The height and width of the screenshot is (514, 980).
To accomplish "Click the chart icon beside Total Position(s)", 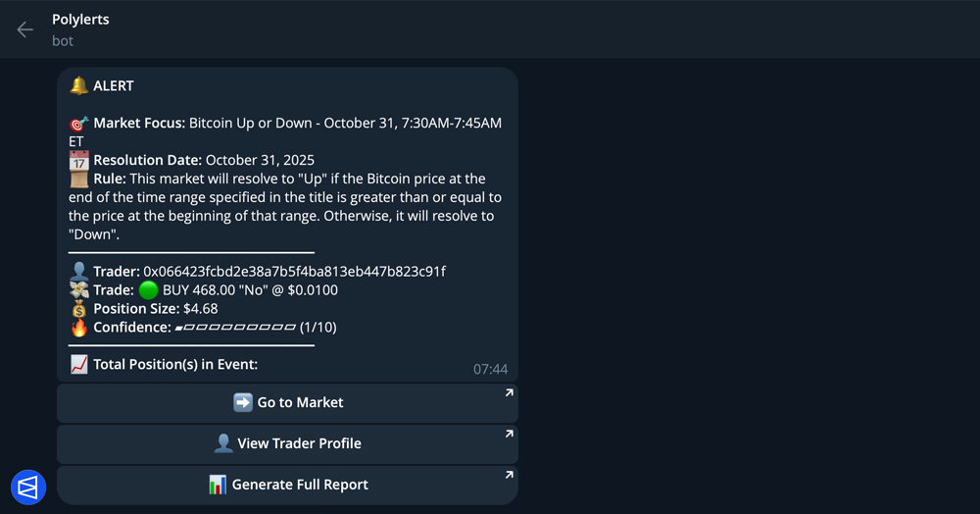I will [x=79, y=364].
